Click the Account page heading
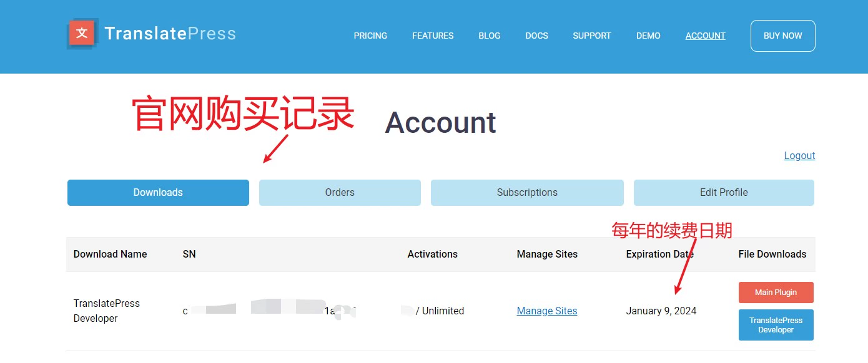 tap(441, 122)
